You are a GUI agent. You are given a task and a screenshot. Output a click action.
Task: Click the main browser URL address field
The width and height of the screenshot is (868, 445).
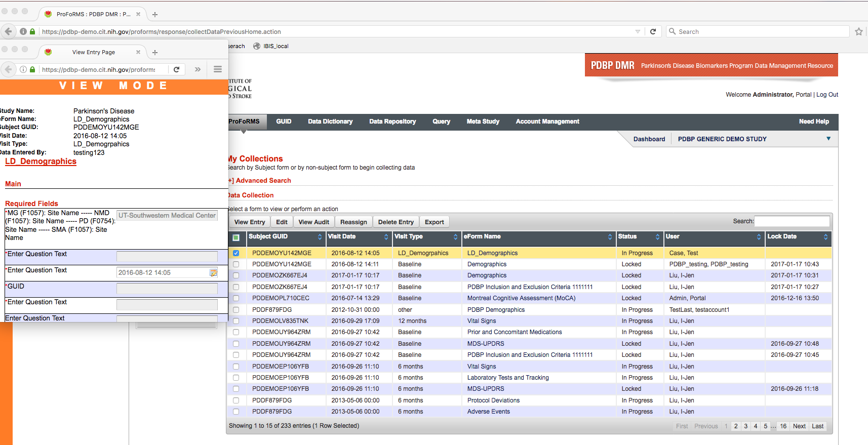pos(334,31)
